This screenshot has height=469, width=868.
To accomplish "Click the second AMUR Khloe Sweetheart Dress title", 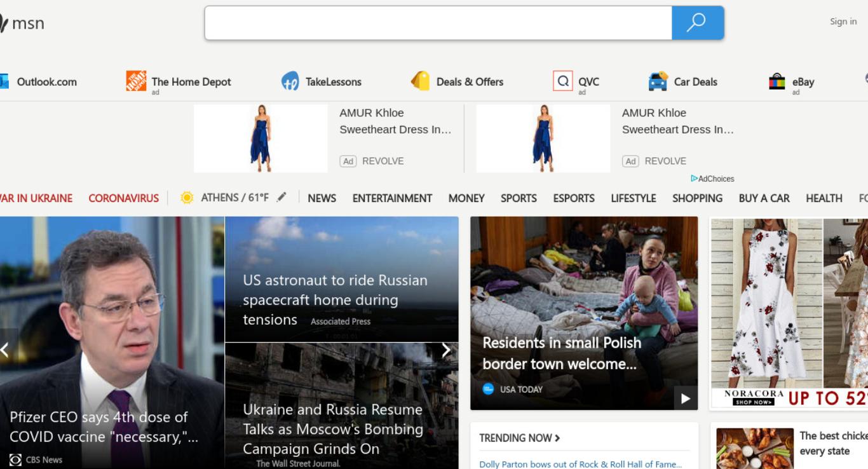I will pyautogui.click(x=678, y=121).
